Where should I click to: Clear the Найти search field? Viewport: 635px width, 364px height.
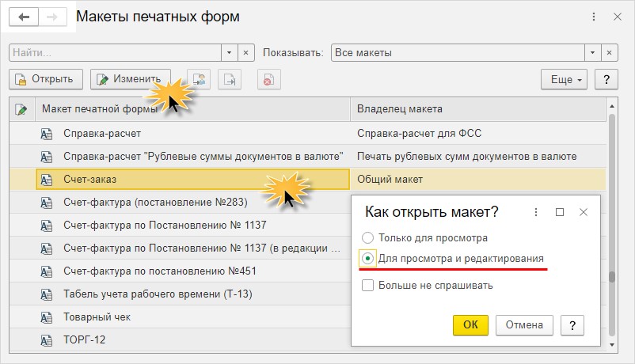[245, 53]
